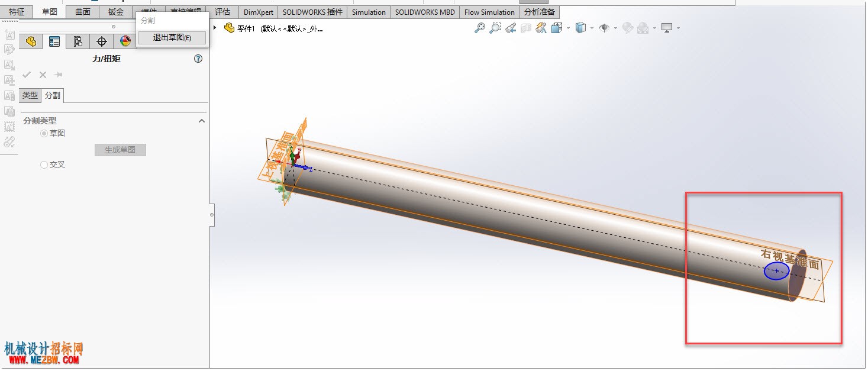Switch to the PropertyManager tab icon
Viewport: 868px width, 371px height.
click(54, 41)
